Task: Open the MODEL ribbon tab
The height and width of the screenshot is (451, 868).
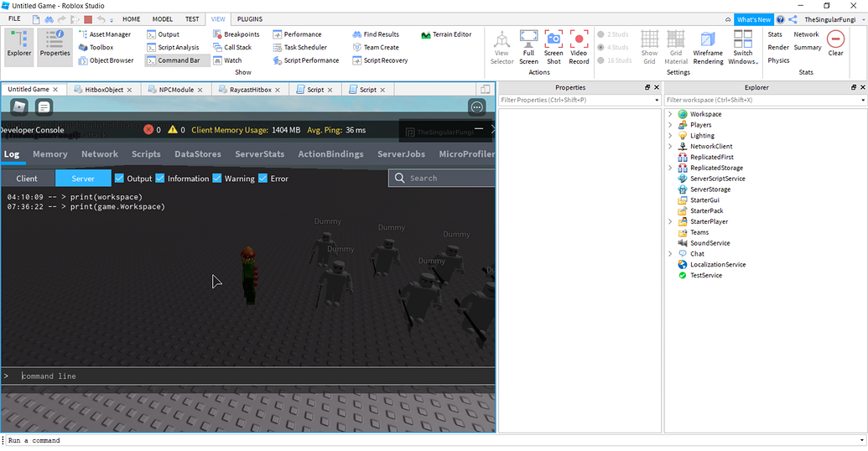Action: pos(163,19)
